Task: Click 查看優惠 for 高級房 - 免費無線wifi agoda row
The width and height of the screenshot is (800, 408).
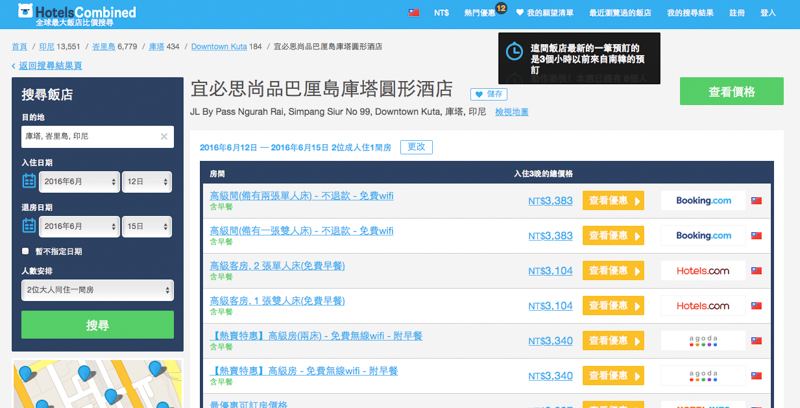Action: (613, 376)
